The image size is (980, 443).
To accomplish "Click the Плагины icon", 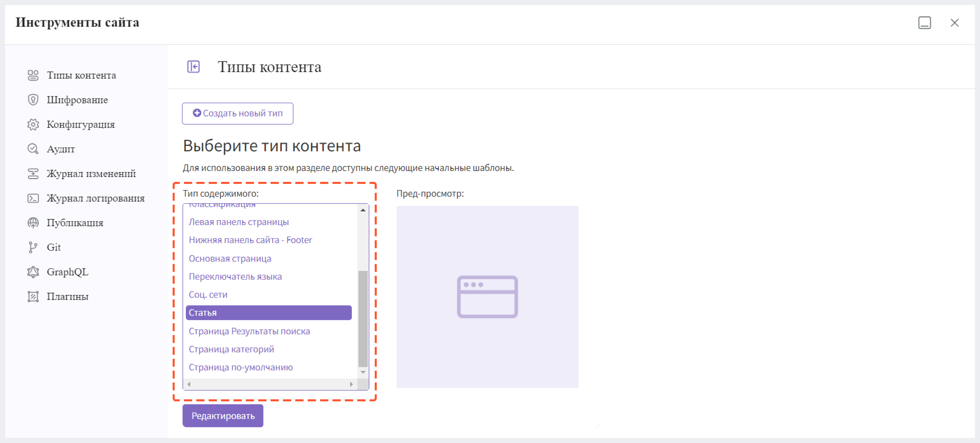I will (33, 296).
